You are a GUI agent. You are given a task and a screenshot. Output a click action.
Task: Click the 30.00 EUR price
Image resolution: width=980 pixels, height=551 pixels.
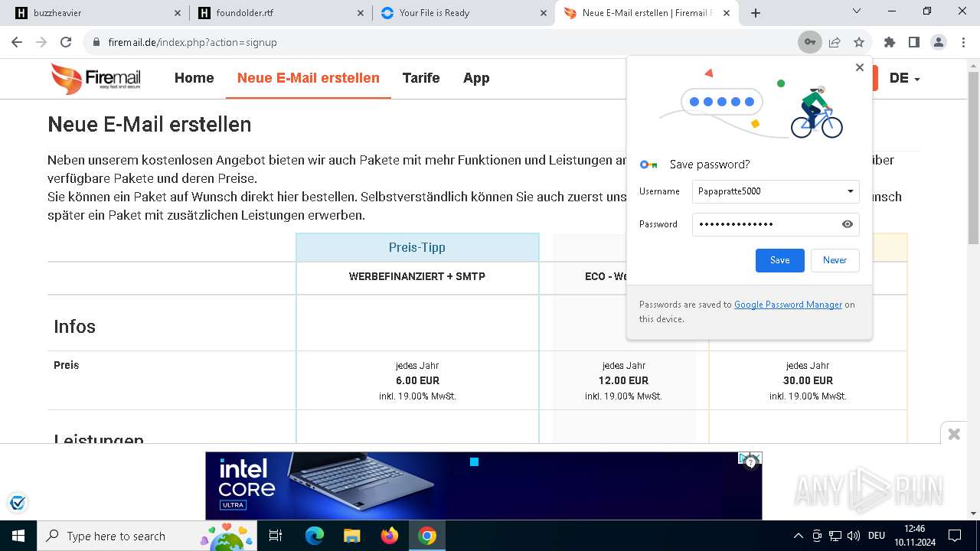click(x=808, y=380)
